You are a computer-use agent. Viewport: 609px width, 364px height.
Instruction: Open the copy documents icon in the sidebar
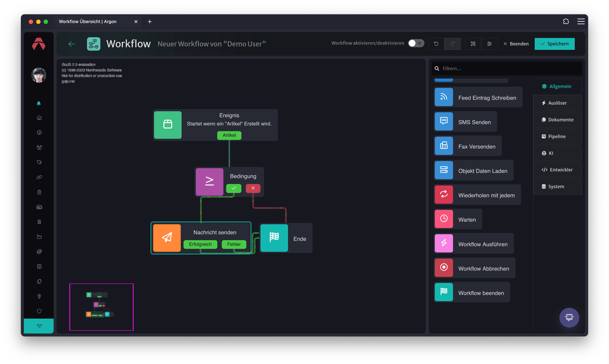coord(39,281)
